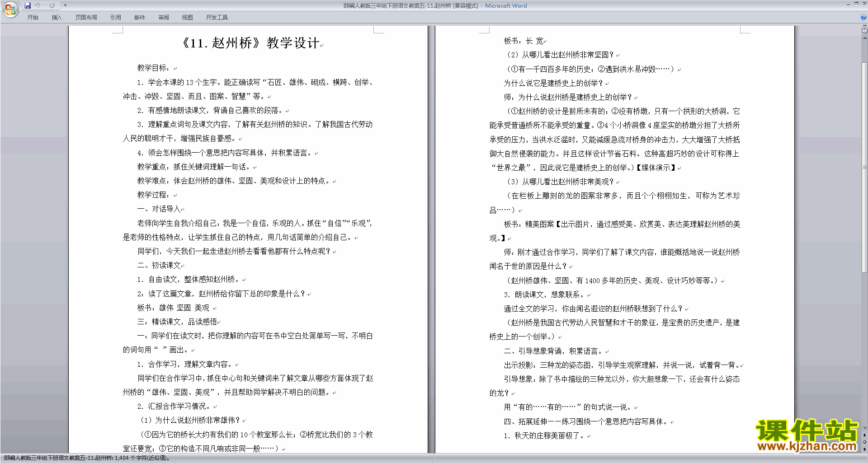Viewport: 868px width, 463px height.
Task: Click the line 1. 秋天的庄稼美丽极了
Action: click(x=544, y=436)
